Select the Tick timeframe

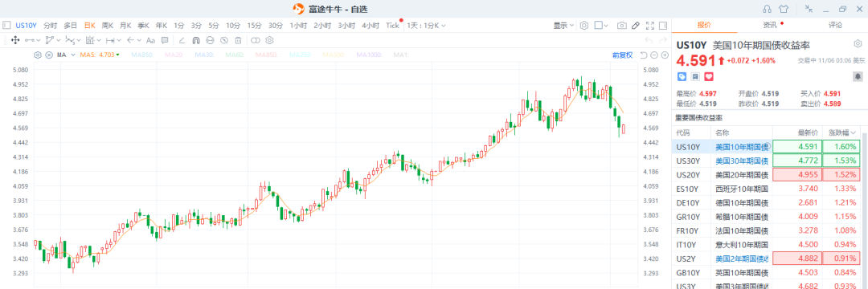(x=392, y=26)
